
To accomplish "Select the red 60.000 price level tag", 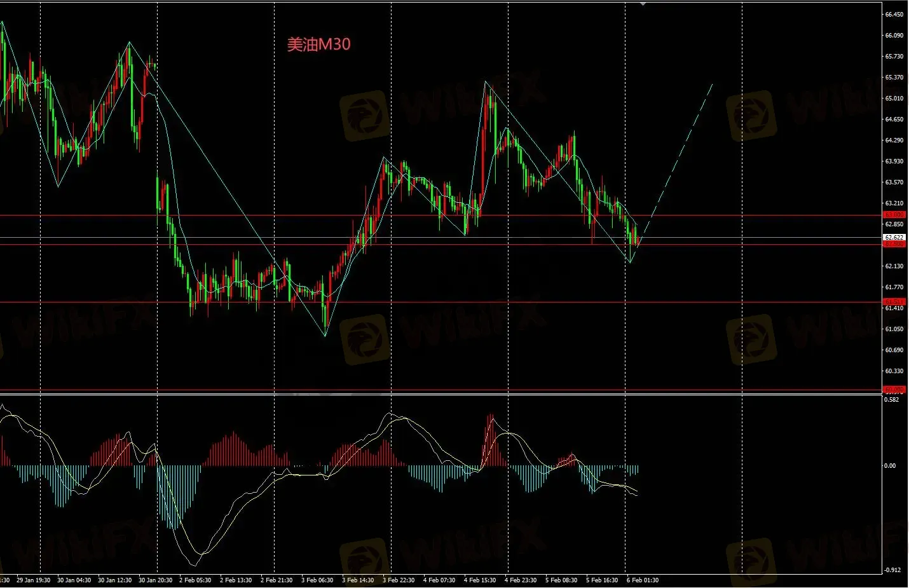I will pos(894,390).
